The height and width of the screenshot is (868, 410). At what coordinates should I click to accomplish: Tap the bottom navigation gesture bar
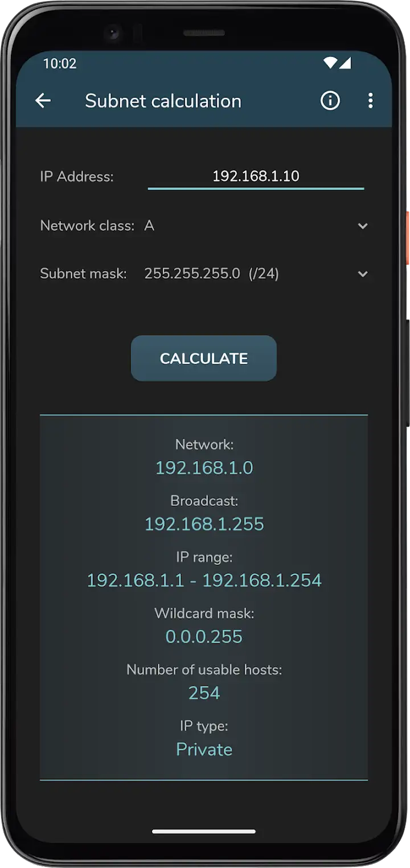(204, 832)
